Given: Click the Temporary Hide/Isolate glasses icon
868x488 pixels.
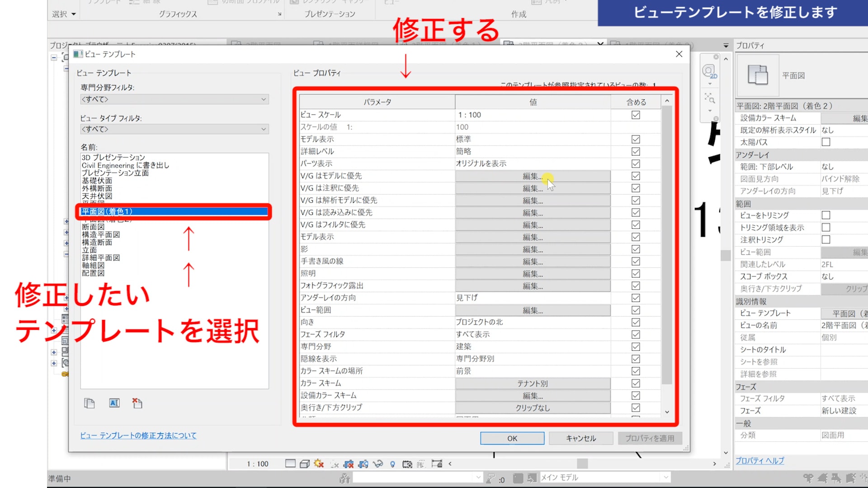Looking at the screenshot, I should (x=377, y=464).
